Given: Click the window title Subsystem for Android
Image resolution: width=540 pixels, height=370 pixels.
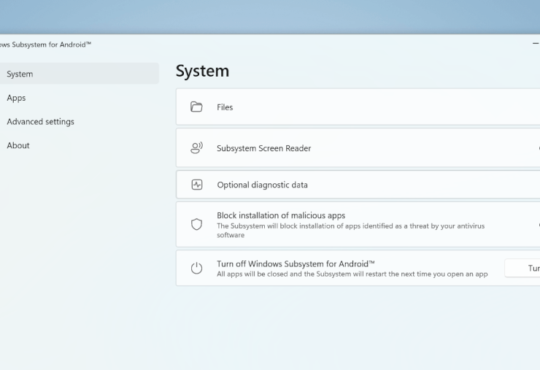Looking at the screenshot, I should (45, 44).
